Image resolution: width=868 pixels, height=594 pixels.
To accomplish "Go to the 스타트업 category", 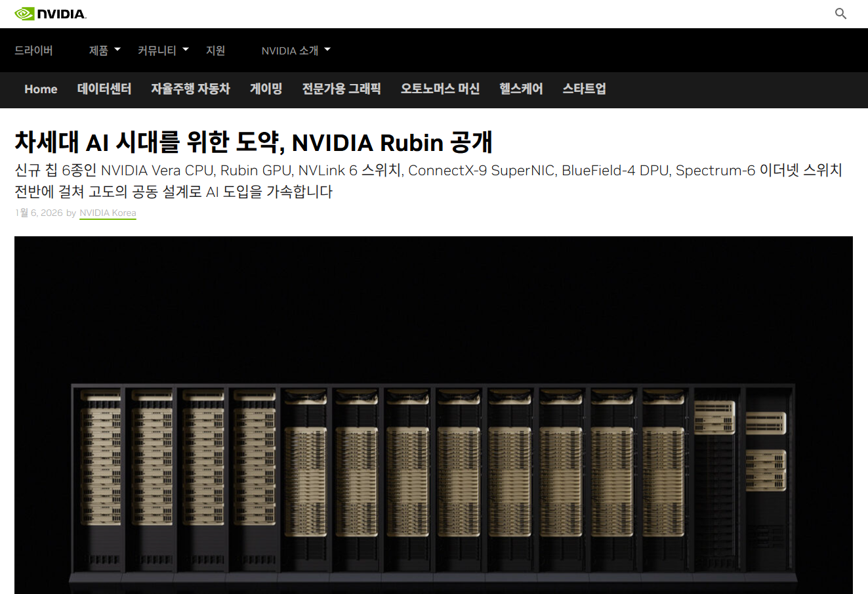I will coord(584,89).
